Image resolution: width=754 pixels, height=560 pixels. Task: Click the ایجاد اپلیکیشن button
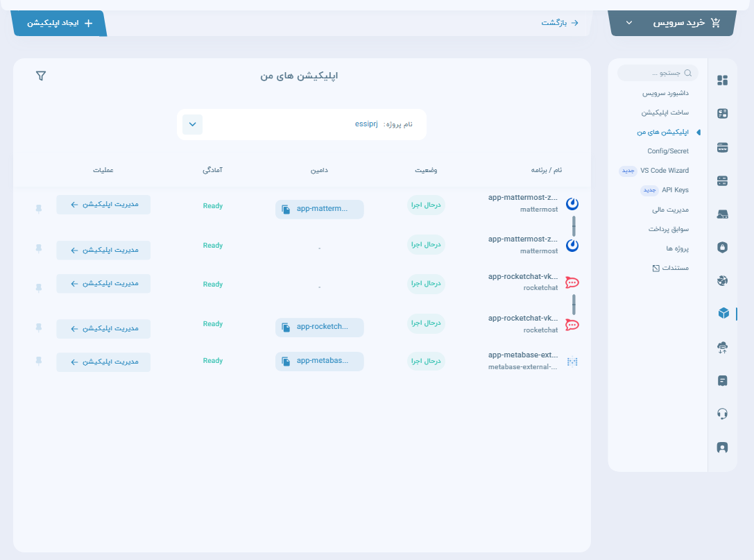click(60, 23)
